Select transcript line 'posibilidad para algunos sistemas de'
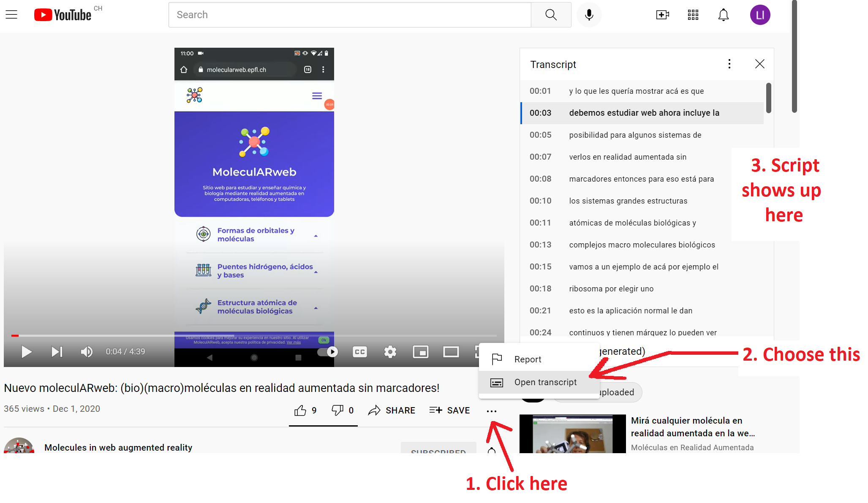868x503 pixels. tap(642, 135)
